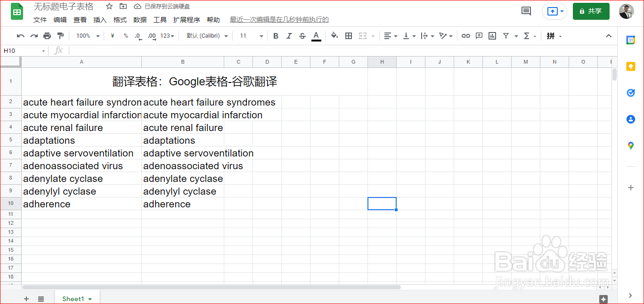Open input tools 拼 button

coord(554,36)
